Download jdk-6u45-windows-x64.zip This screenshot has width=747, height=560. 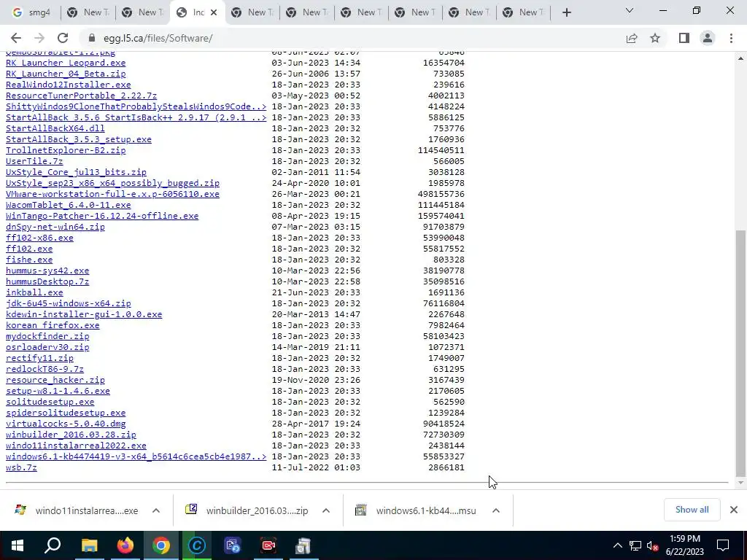click(68, 304)
